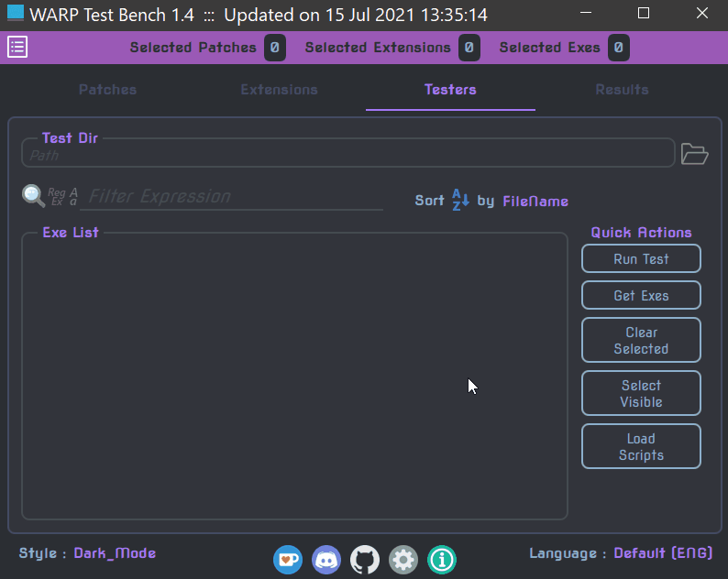Select the Testers tab
This screenshot has height=579, width=728.
450,90
